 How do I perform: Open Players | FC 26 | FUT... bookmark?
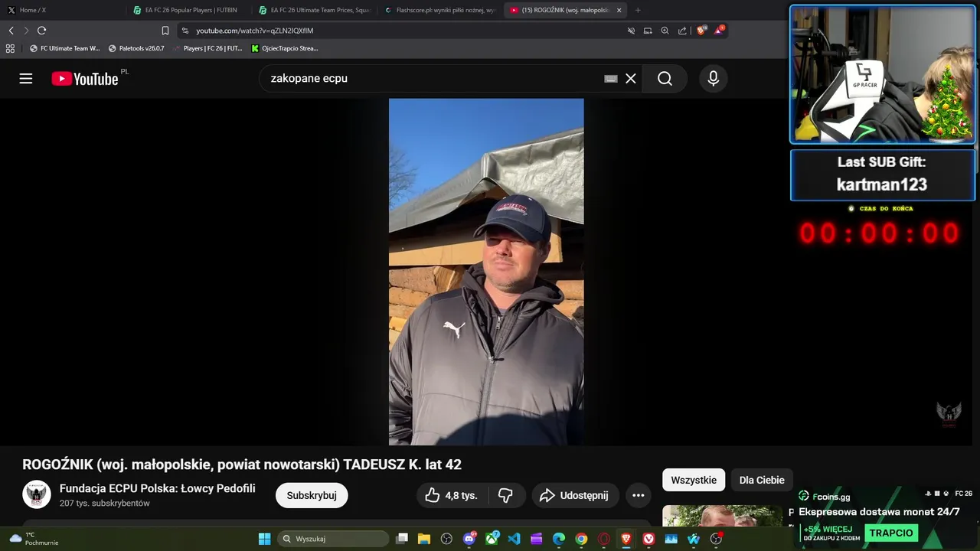[207, 48]
